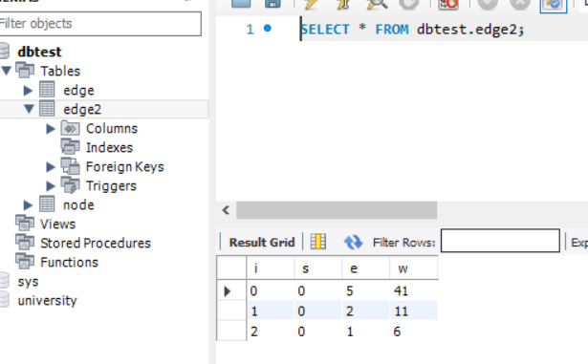Select the dbtest schema database icon
This screenshot has height=364, width=588.
(x=4, y=51)
